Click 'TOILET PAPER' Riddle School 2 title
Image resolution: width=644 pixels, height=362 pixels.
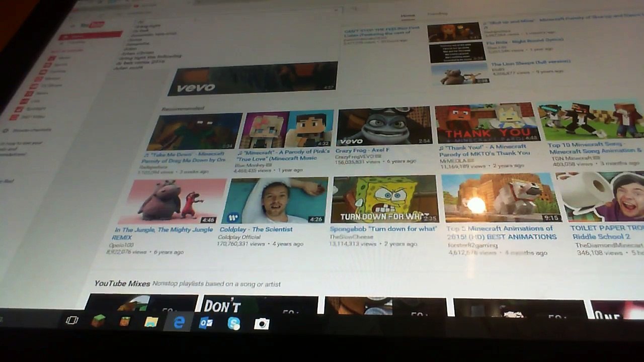606,232
